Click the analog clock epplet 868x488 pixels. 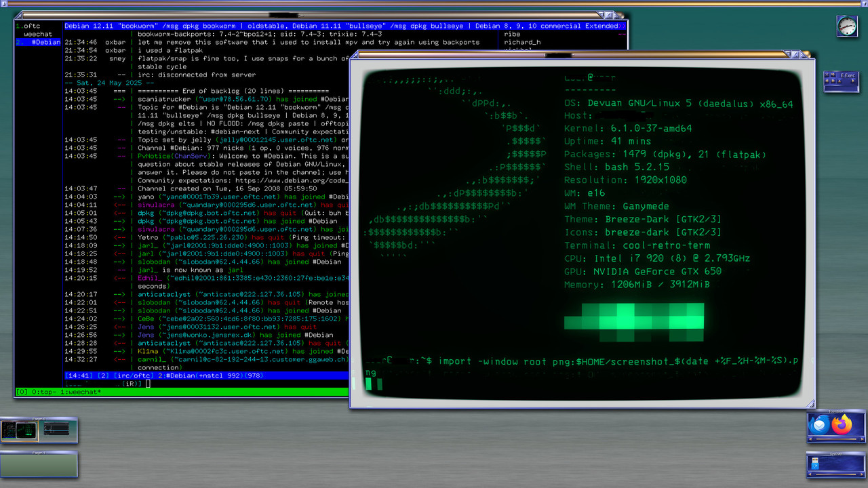click(847, 26)
